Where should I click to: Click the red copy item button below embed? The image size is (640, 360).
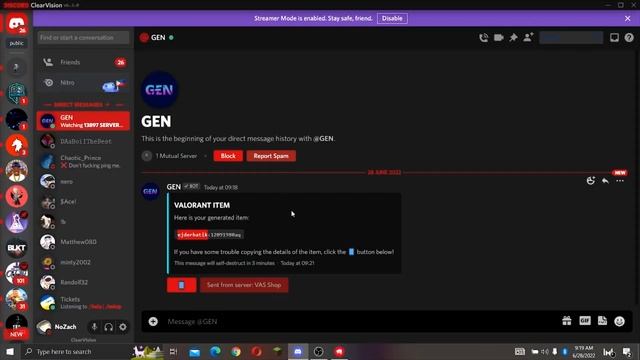pos(182,285)
